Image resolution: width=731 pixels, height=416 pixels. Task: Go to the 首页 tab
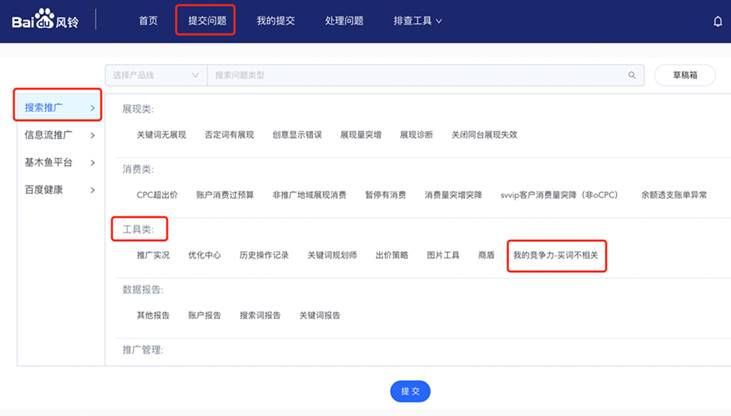[148, 21]
